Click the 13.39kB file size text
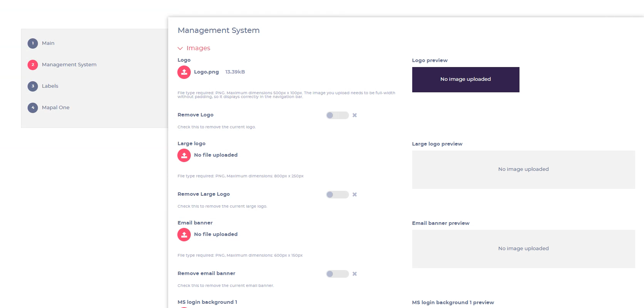Viewport: 644px width, 308px height. pos(235,72)
